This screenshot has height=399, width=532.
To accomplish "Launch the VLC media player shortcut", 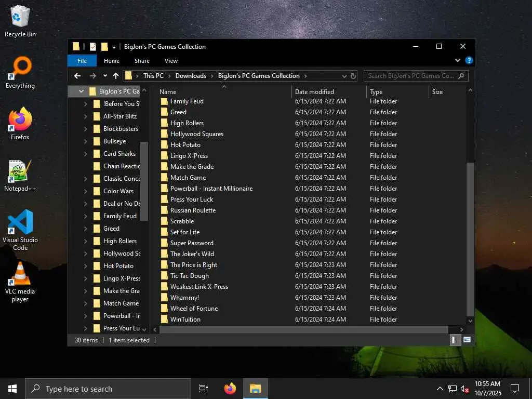I will click(x=20, y=282).
